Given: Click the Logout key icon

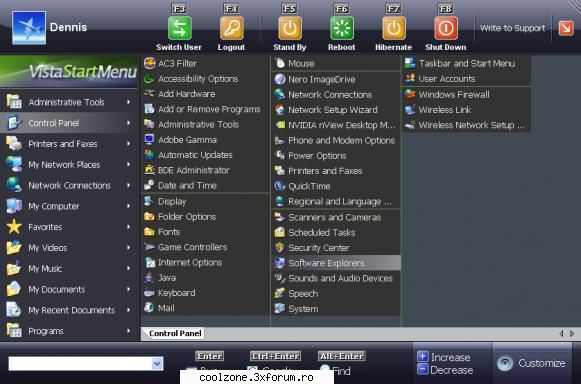Looking at the screenshot, I should click(x=232, y=28).
